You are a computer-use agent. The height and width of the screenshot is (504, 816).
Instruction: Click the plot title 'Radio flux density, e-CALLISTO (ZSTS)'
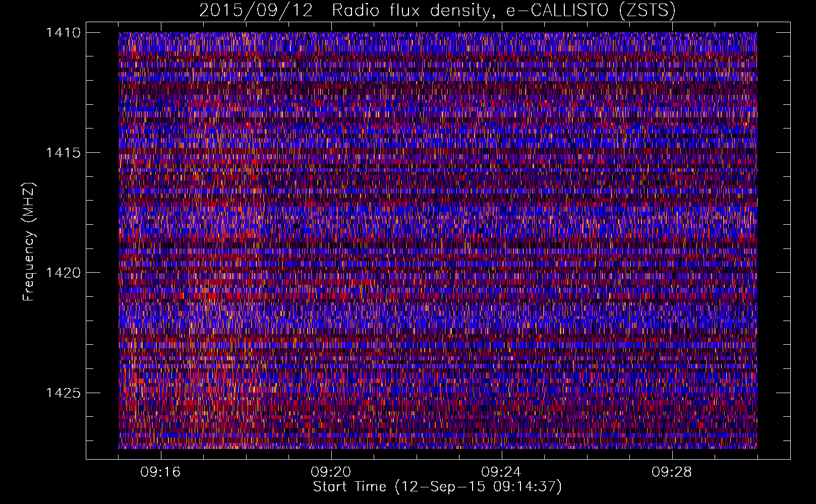coord(503,11)
